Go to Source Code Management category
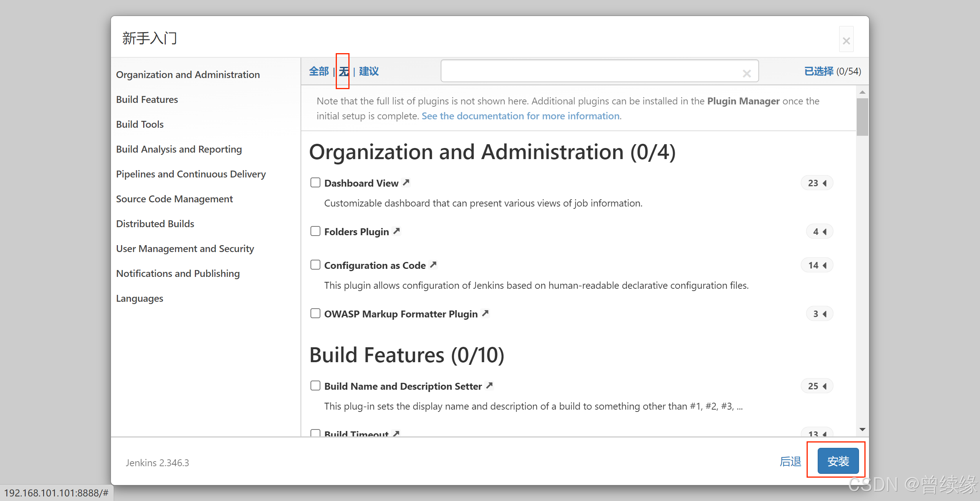 (x=175, y=199)
